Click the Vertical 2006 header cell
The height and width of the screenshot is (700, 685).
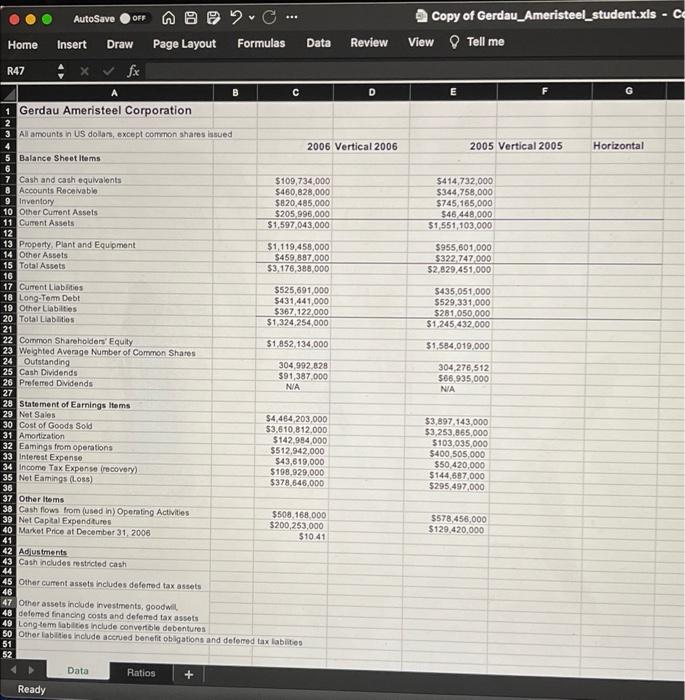tap(366, 146)
